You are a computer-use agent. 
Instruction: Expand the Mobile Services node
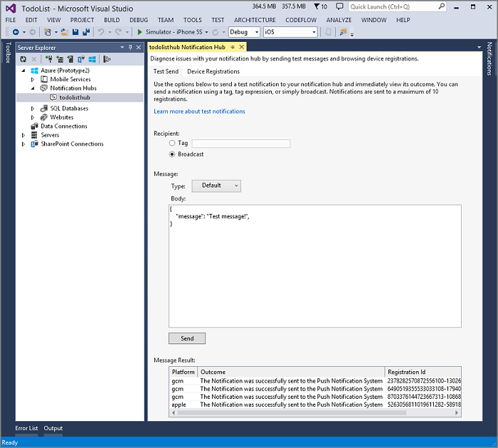33,80
